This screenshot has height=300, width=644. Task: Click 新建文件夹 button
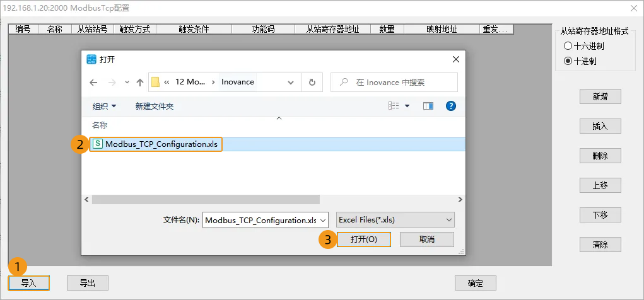[x=155, y=107]
